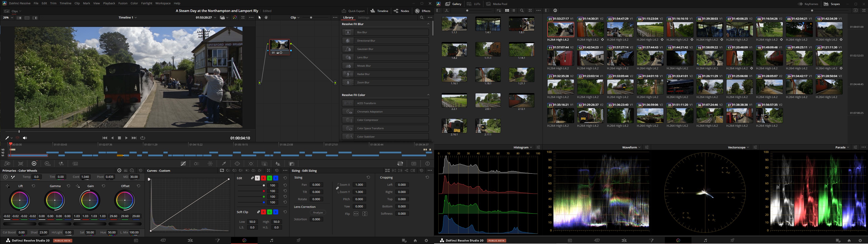This screenshot has height=244, width=868.
Task: Click the play button in viewer
Action: click(127, 138)
